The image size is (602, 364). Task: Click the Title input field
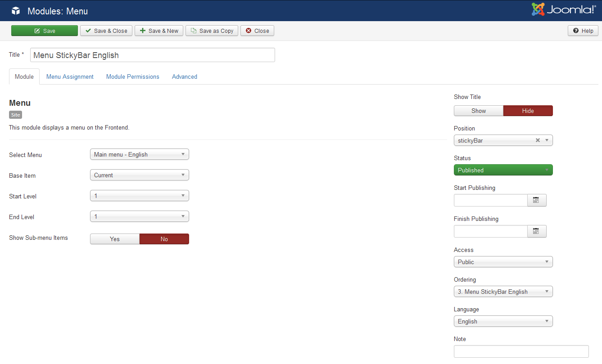[153, 55]
